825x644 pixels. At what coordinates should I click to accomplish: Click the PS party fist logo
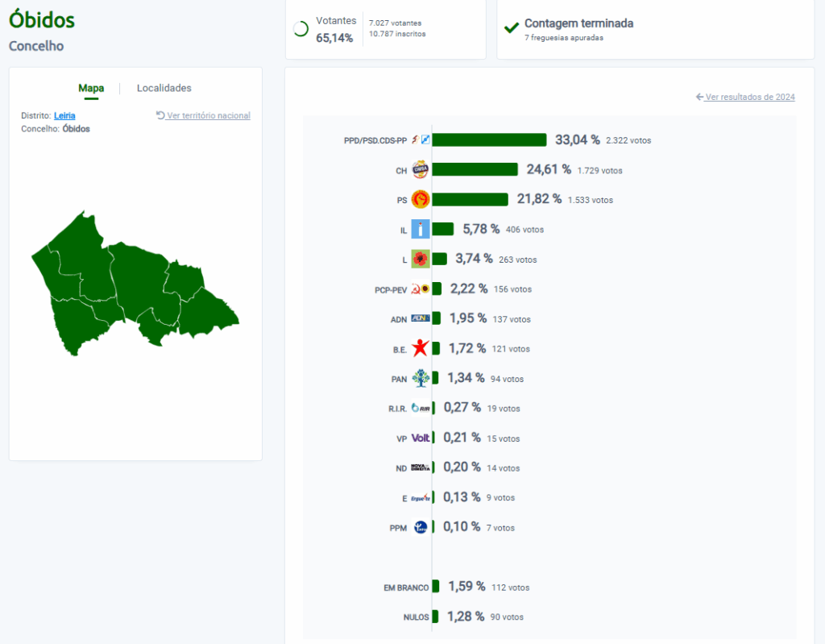point(420,199)
